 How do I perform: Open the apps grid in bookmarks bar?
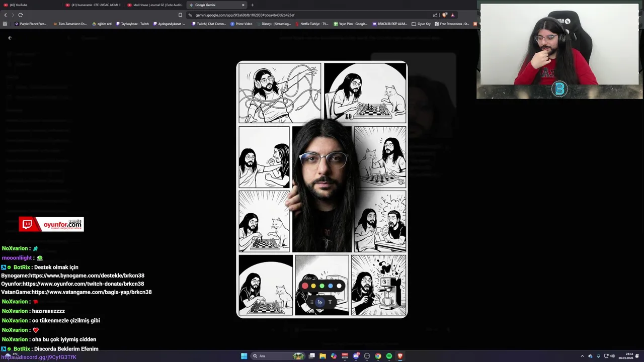(x=5, y=24)
